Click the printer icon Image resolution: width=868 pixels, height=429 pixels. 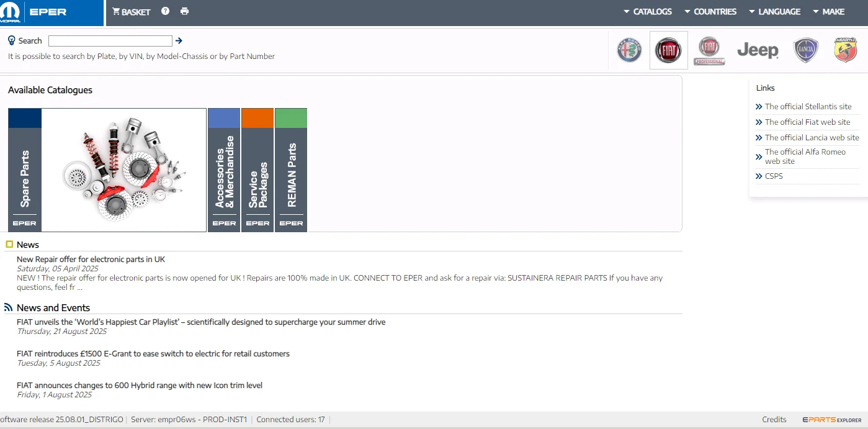click(184, 11)
